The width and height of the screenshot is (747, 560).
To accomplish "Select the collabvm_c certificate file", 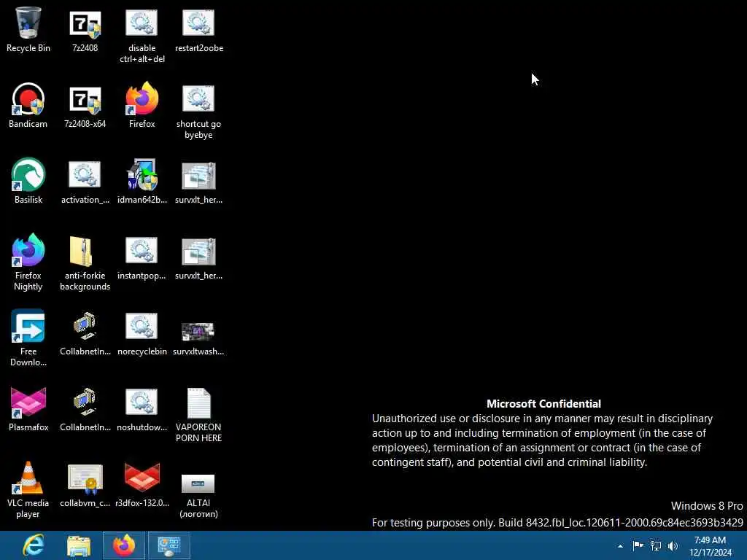I will (x=85, y=484).
